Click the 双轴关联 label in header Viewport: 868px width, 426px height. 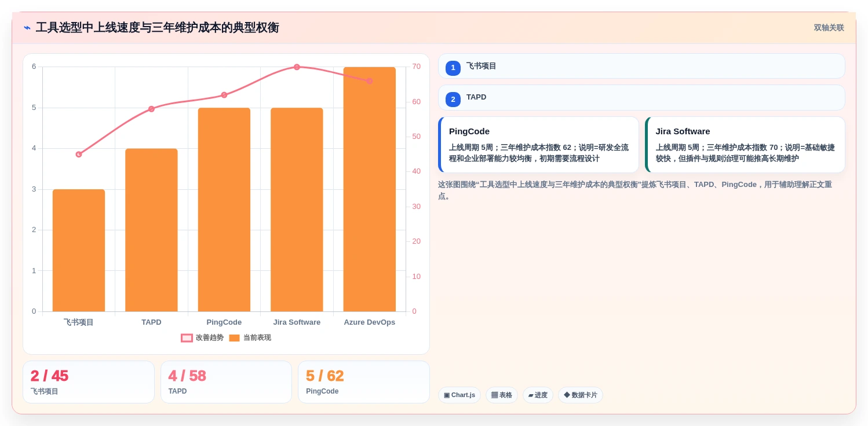point(829,28)
